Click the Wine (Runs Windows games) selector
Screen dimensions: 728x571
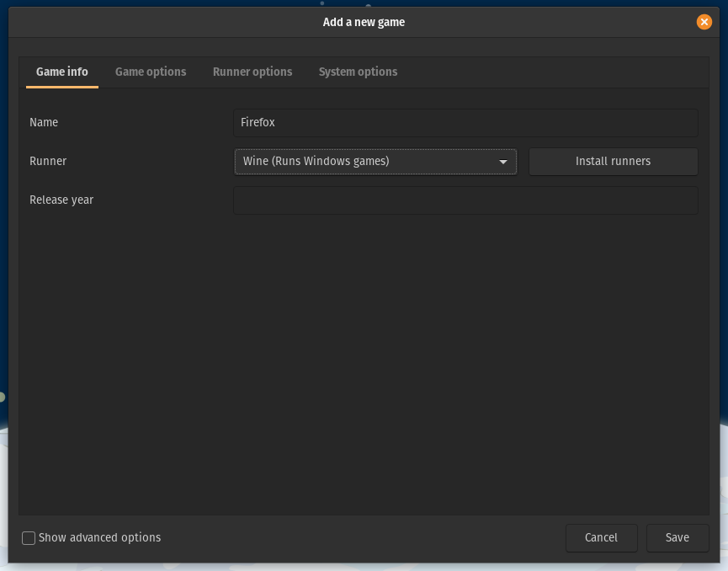pyautogui.click(x=375, y=161)
